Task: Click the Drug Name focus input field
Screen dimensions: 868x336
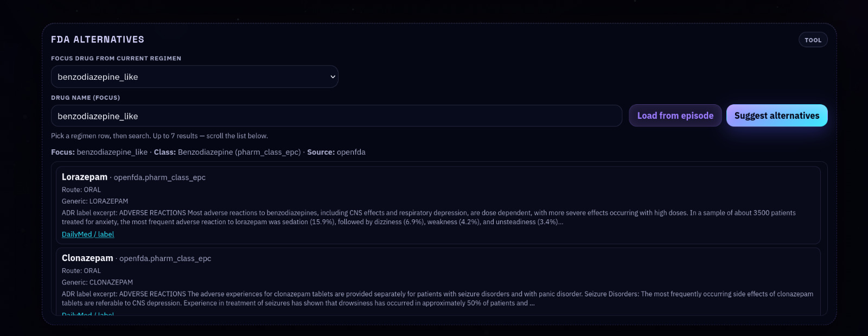Action: (x=336, y=116)
